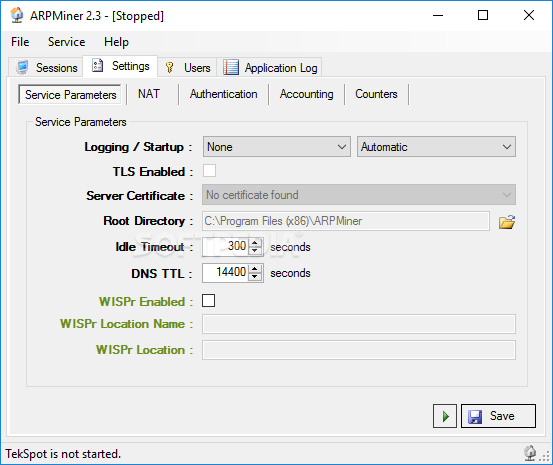Open the Application Log tab
The height and width of the screenshot is (465, 553).
point(269,67)
